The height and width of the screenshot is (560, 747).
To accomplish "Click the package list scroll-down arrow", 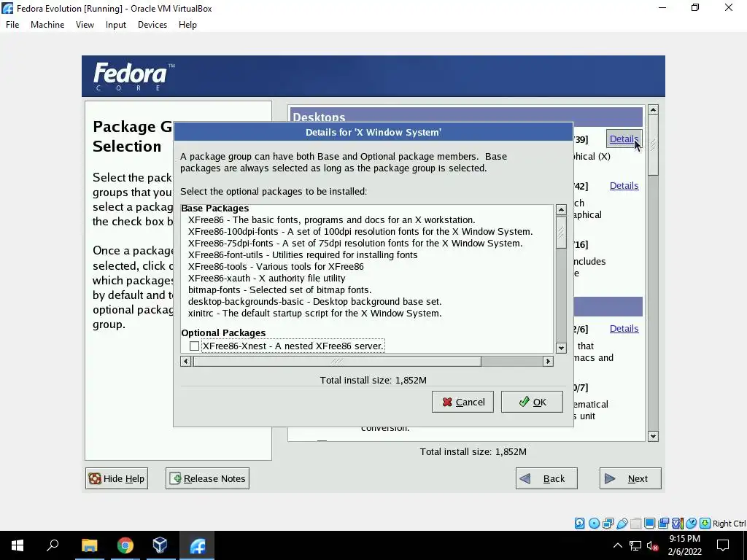I will tap(561, 348).
